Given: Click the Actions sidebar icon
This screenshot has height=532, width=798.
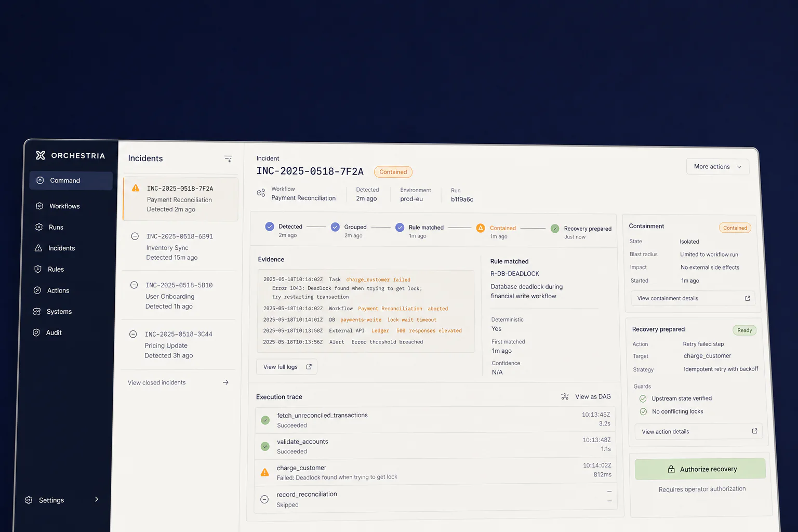Looking at the screenshot, I should click(37, 290).
